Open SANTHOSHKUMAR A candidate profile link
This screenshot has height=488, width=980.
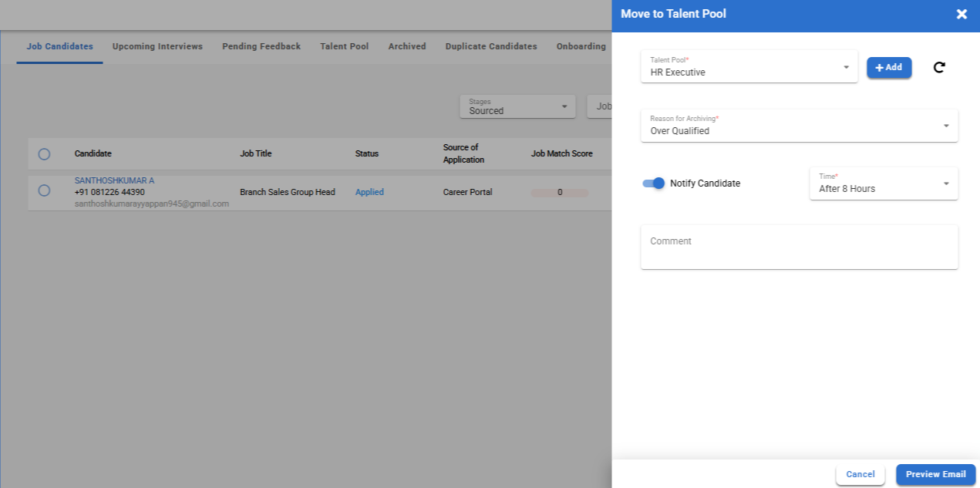(x=114, y=180)
